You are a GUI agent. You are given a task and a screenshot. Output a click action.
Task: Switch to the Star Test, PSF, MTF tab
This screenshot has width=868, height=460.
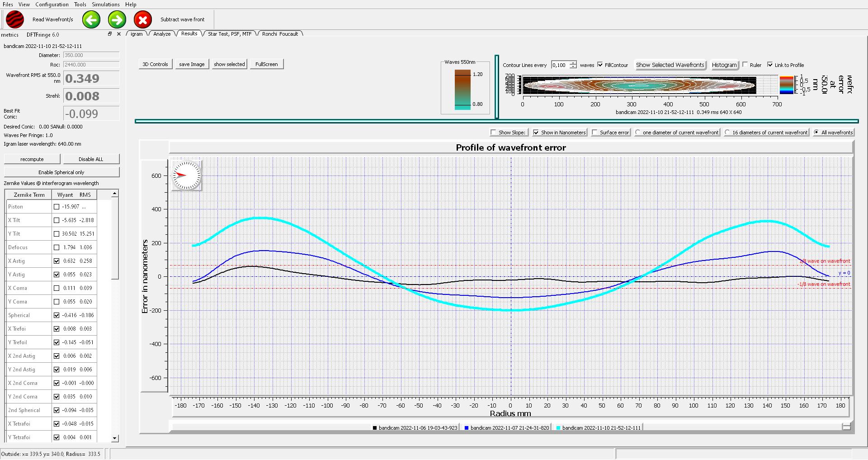tap(229, 34)
